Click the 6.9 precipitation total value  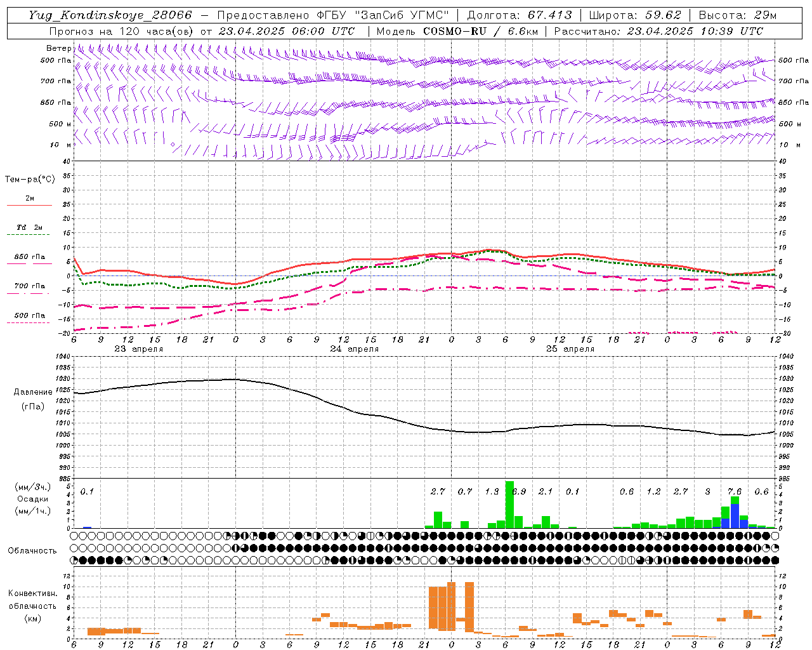tap(519, 492)
